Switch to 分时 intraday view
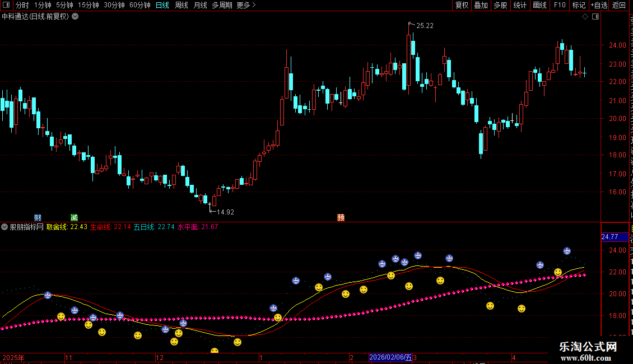The image size is (633, 364). coord(22,5)
